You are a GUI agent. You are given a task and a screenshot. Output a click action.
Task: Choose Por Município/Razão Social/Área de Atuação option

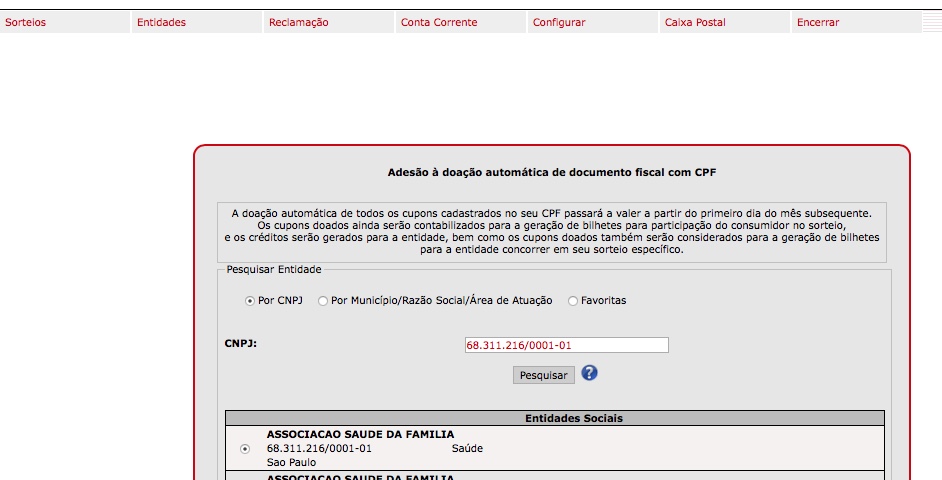[323, 301]
